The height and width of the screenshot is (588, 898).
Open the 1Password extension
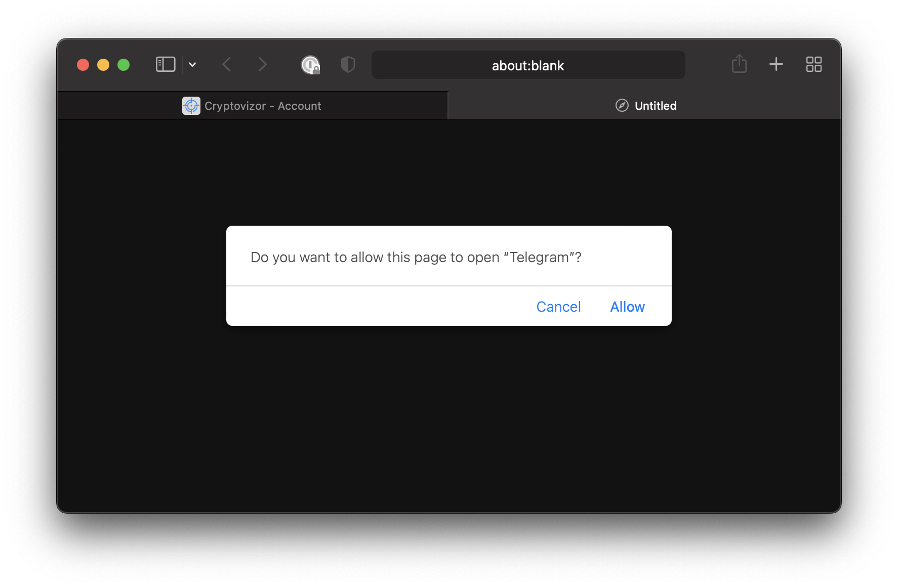(310, 65)
